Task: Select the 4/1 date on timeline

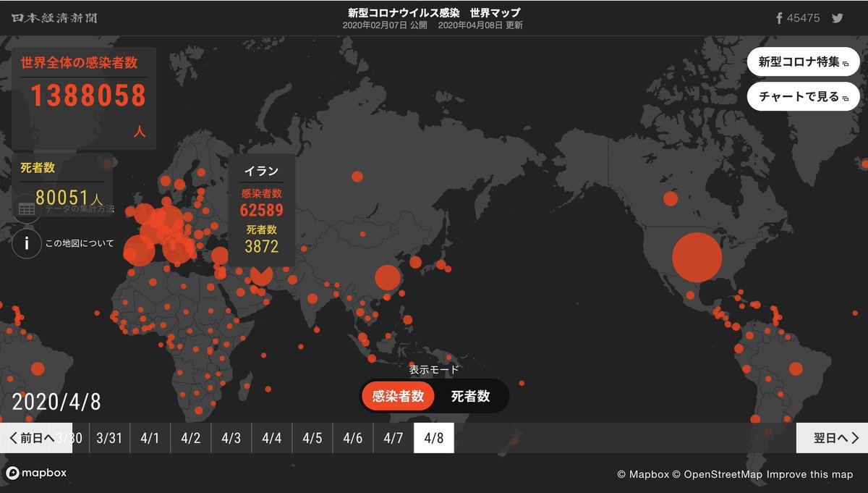Action: 150,438
